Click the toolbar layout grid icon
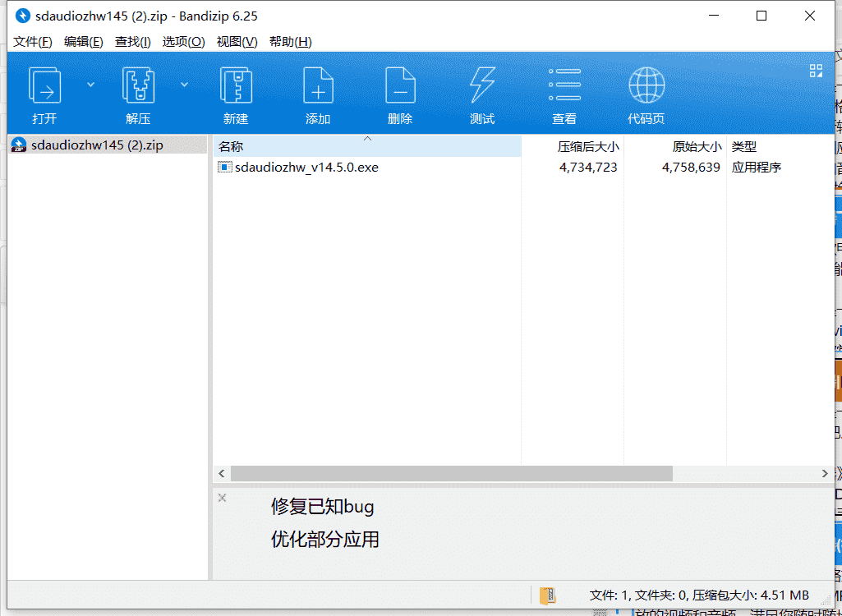The width and height of the screenshot is (842, 616). (816, 71)
